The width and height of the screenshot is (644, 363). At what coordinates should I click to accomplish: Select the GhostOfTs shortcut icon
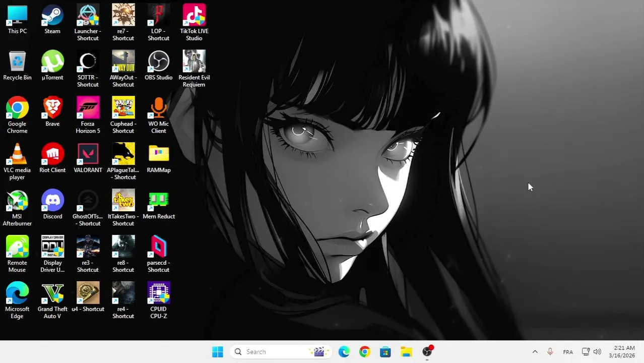point(88,208)
